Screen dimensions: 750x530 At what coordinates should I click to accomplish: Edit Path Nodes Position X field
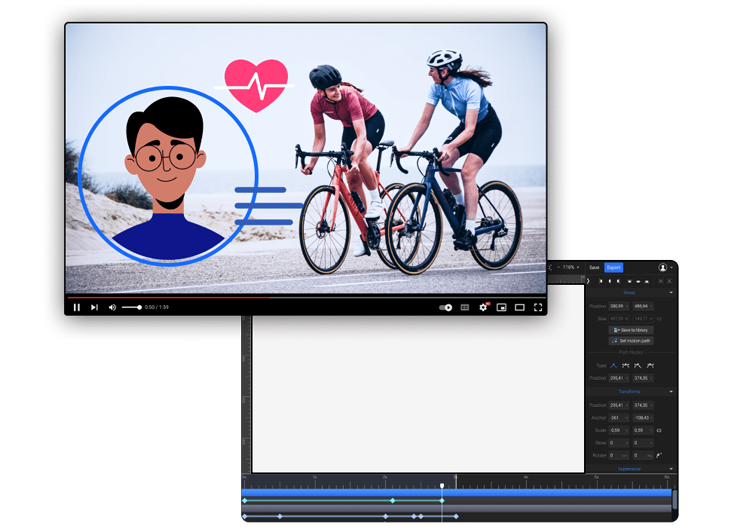[x=618, y=378]
